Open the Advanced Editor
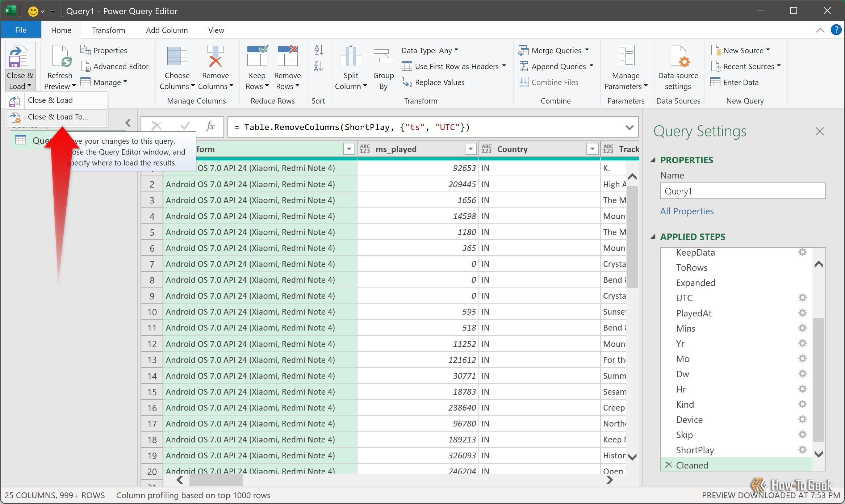Screen dimensions: 845x504 pos(115,66)
